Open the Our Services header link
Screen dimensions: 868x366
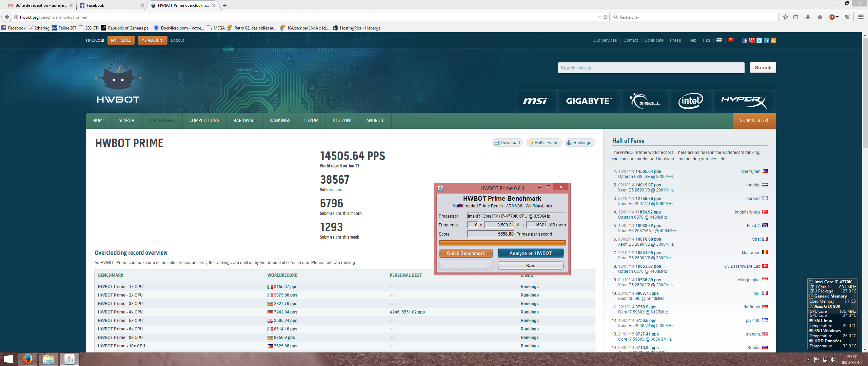pos(605,40)
